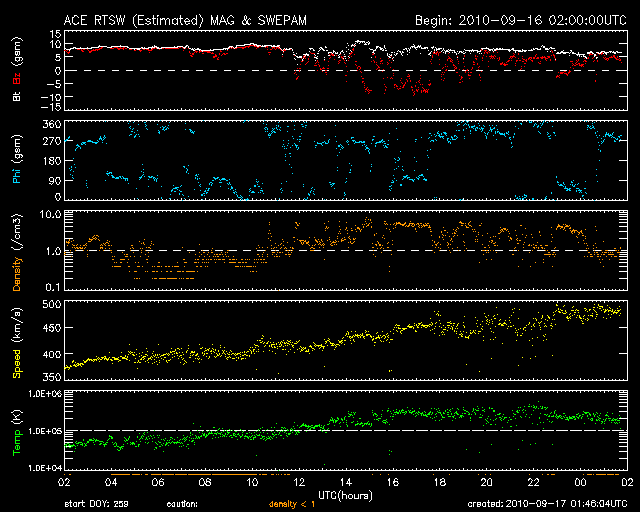Click inside the orange Density plot
This screenshot has height=512, width=640.
click(346, 251)
